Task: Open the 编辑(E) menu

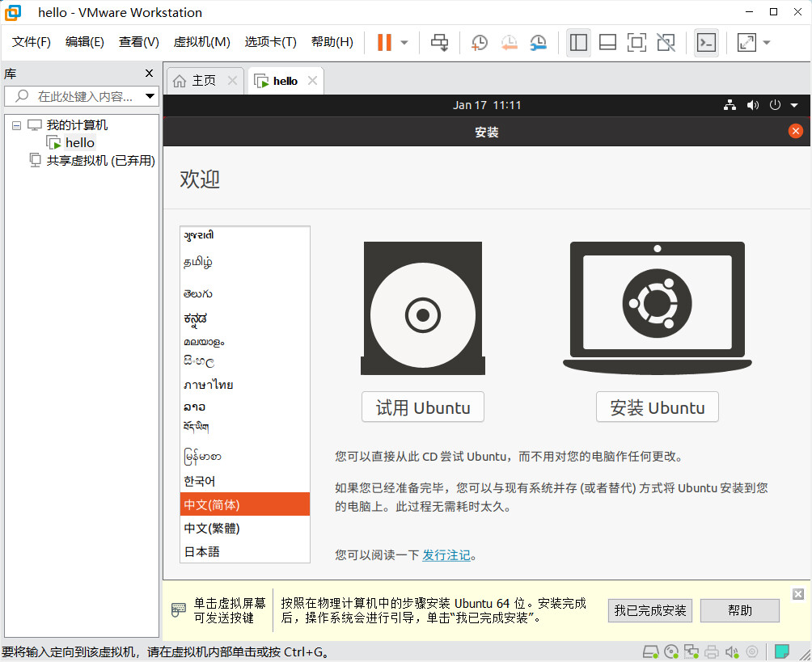Action: (84, 42)
